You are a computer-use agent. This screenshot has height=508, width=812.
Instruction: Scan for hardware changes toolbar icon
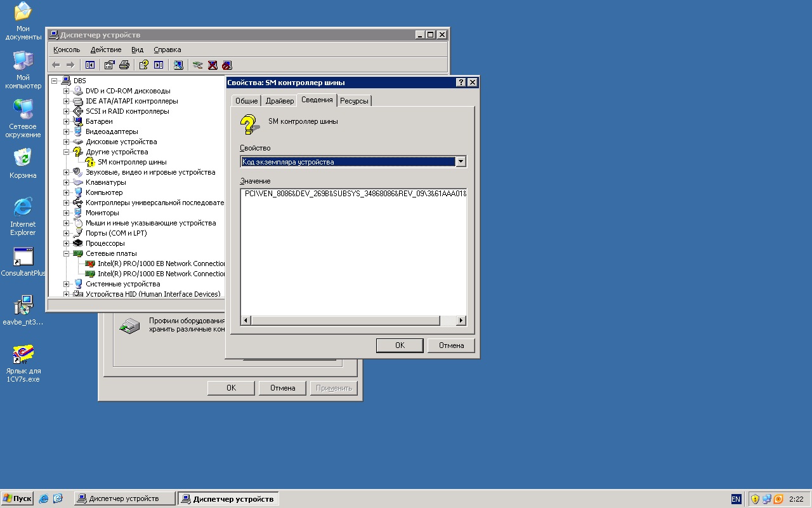[x=178, y=65]
